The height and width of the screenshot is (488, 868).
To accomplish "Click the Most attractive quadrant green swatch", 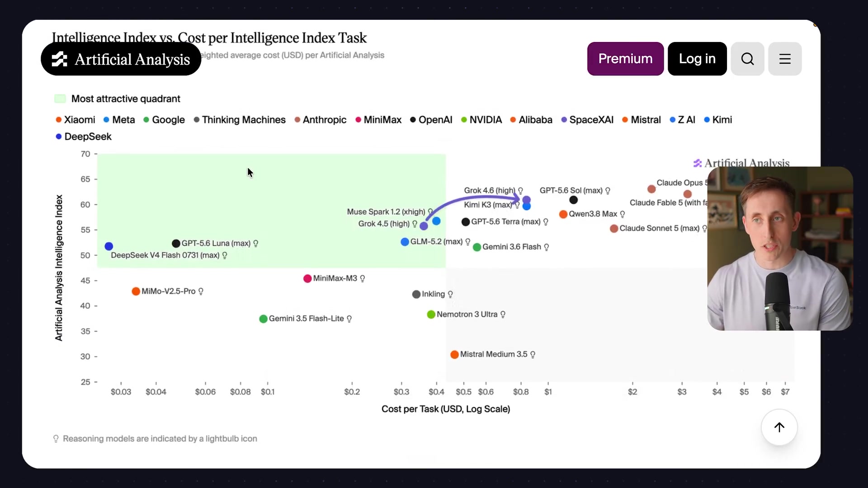I will click(x=60, y=99).
